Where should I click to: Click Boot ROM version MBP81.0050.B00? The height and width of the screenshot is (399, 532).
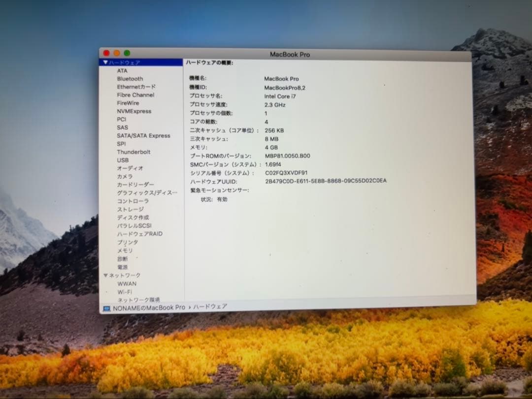287,155
